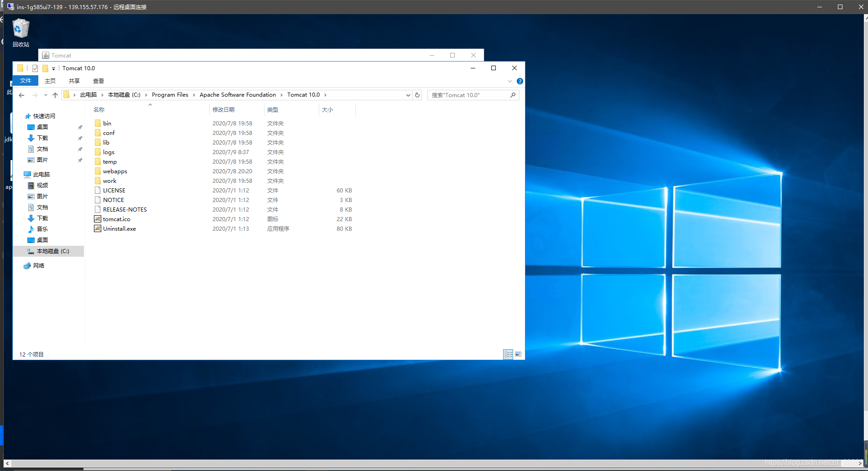This screenshot has height=471, width=868.
Task: Refresh the Tomcat 10.0 folder view
Action: (x=417, y=95)
